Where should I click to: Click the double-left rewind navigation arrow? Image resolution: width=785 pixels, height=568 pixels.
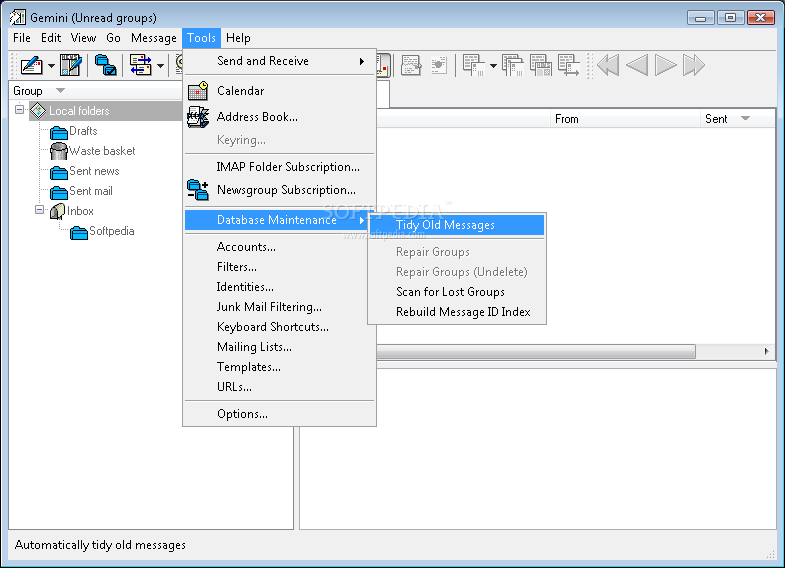pyautogui.click(x=608, y=65)
